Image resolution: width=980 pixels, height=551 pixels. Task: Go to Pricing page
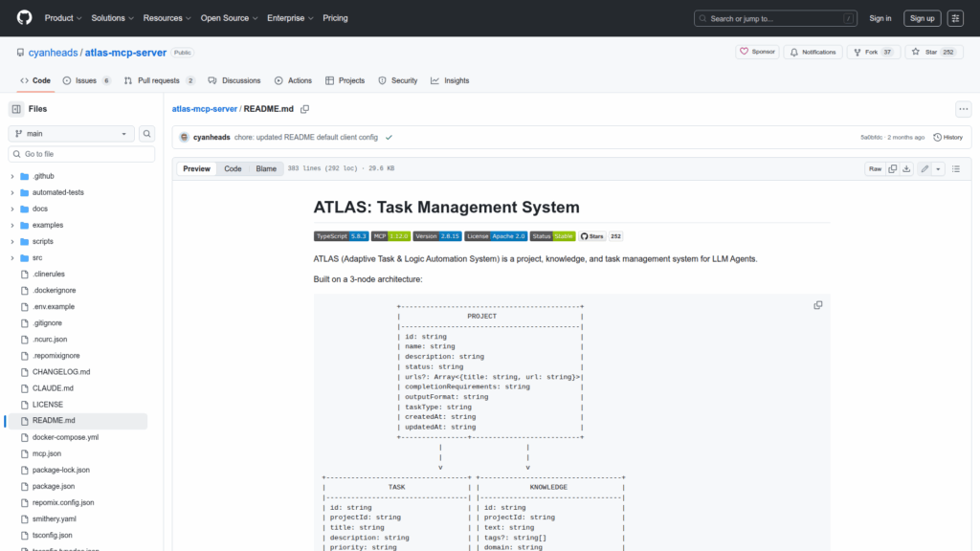point(335,18)
